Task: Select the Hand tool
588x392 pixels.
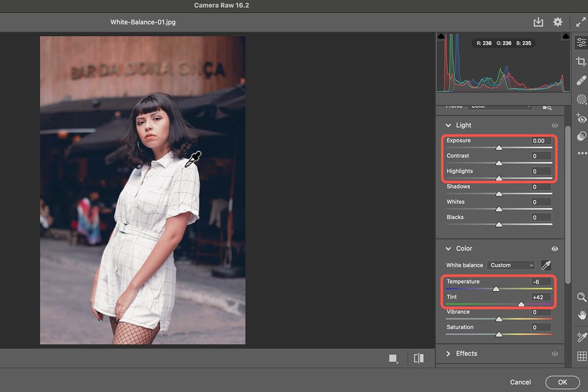Action: (581, 314)
